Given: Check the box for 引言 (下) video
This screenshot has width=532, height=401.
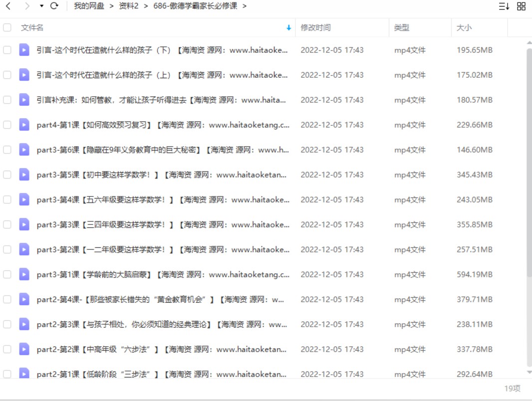Looking at the screenshot, I should [7, 50].
